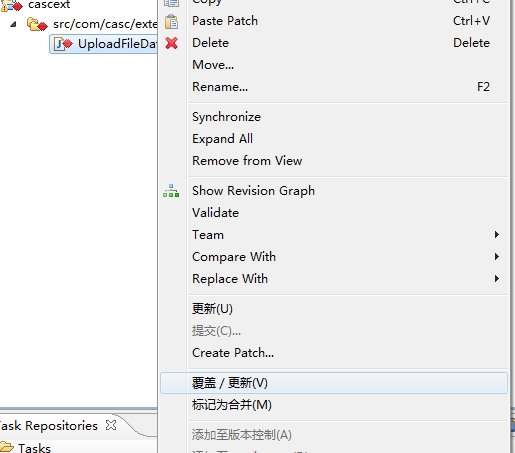The image size is (515, 453).
Task: Choose Move... in the context menu
Action: 334,65
